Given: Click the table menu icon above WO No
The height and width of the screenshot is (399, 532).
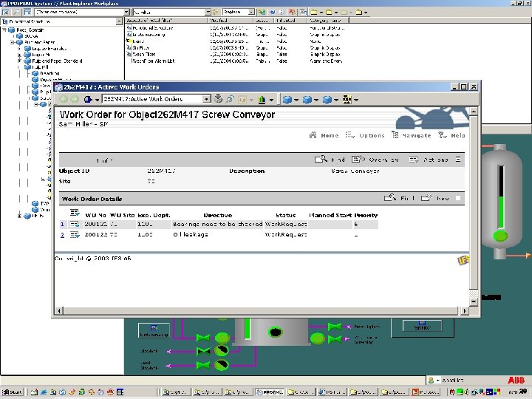Looking at the screenshot, I should [75, 213].
